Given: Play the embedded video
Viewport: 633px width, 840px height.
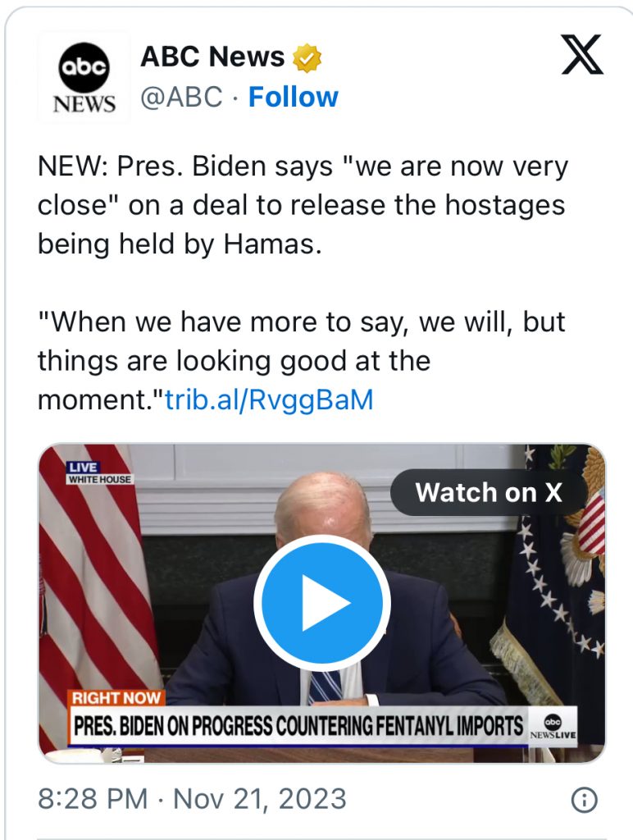Looking at the screenshot, I should [x=322, y=603].
